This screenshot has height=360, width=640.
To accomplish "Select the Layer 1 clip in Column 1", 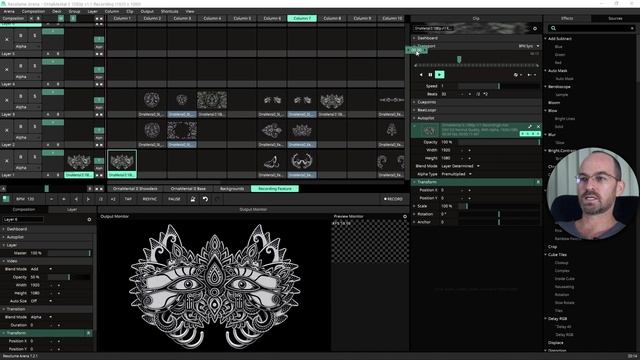I will coord(122,161).
